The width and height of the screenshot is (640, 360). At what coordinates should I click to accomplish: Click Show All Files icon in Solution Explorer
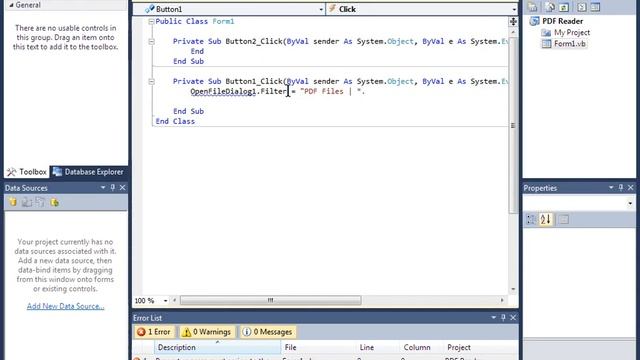tap(550, 7)
